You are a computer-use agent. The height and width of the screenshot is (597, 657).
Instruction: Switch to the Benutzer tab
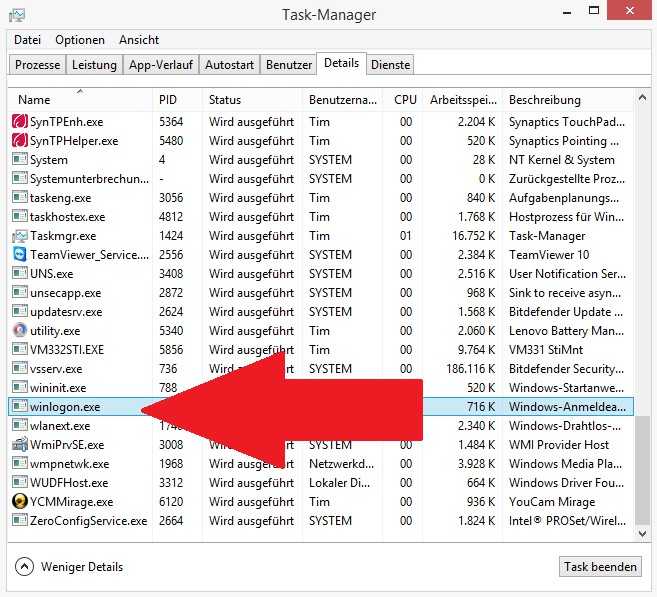click(x=289, y=65)
